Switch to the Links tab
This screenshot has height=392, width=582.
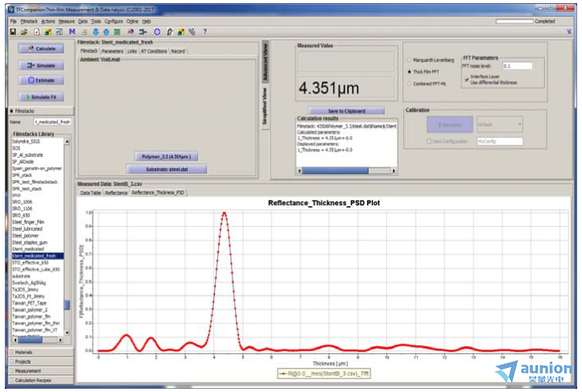point(132,52)
